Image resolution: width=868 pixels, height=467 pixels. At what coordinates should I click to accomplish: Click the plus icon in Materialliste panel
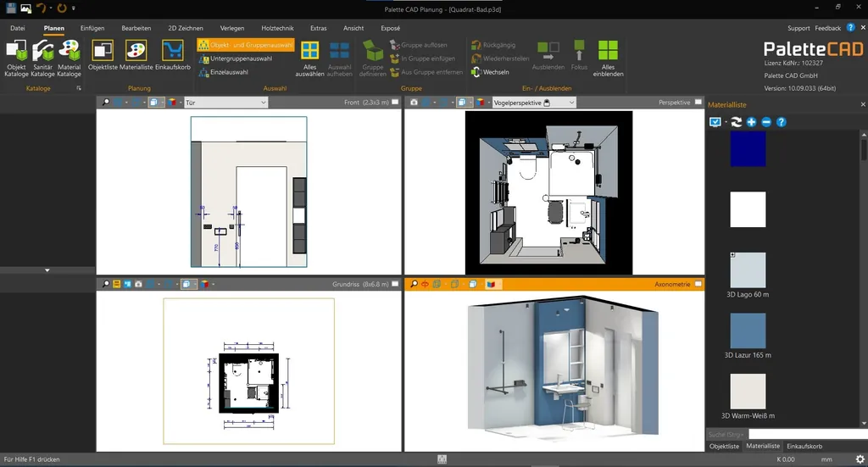click(x=752, y=122)
